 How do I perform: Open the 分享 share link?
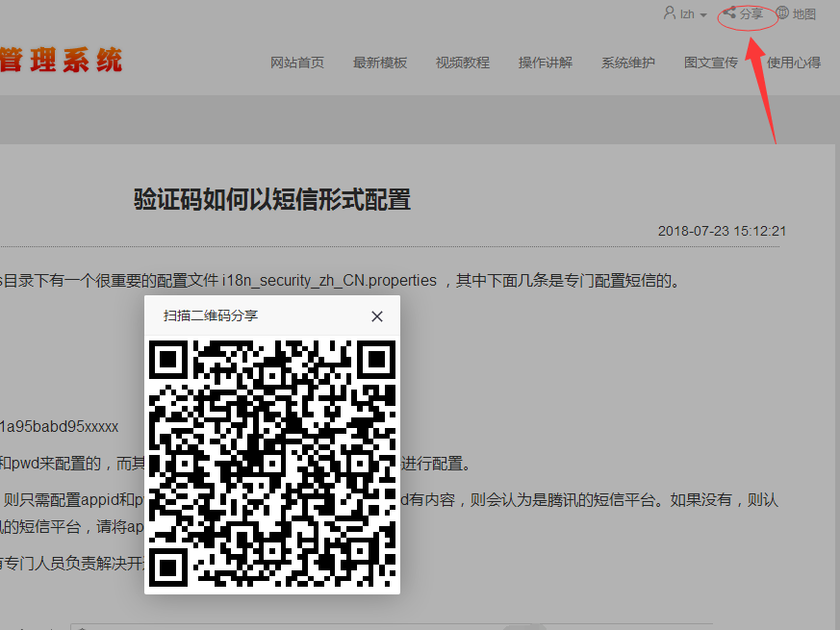[751, 13]
